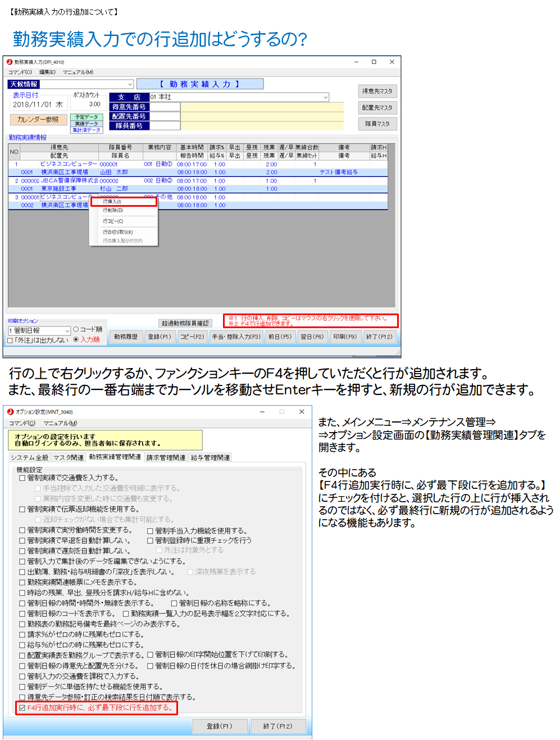The width and height of the screenshot is (560, 740).
Task: Click the 印刷(F9) button
Action: pyautogui.click(x=345, y=337)
